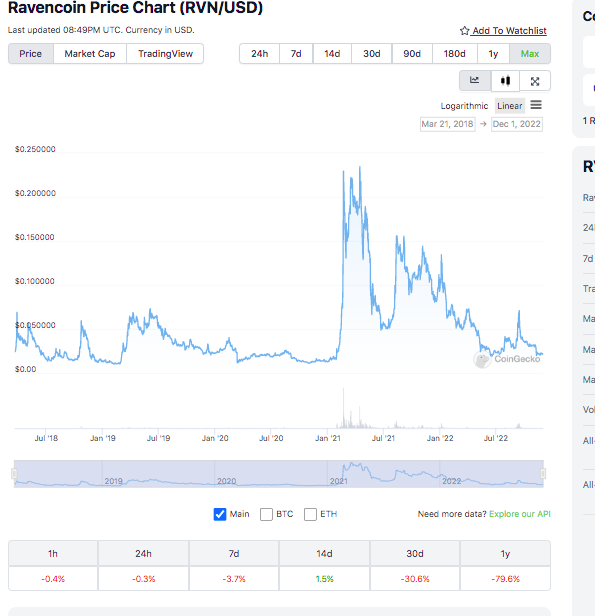Set the chart range to 180d
Viewport: 595px width, 616px height.
pyautogui.click(x=455, y=54)
